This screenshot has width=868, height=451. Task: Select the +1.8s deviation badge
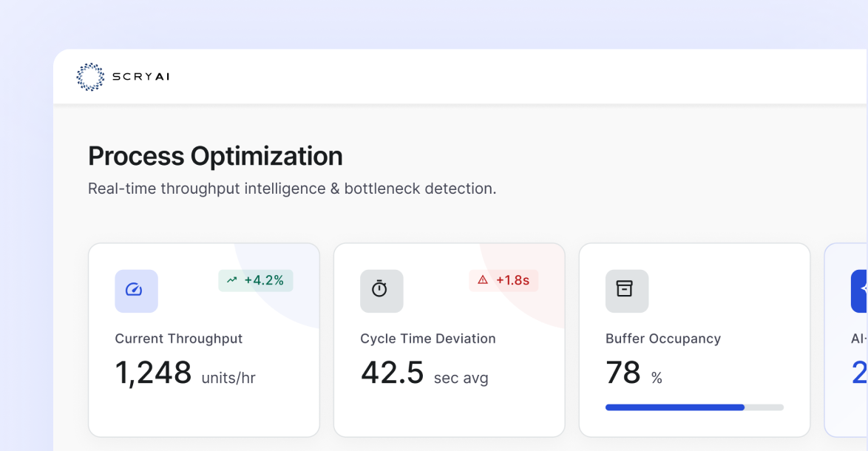click(x=503, y=280)
